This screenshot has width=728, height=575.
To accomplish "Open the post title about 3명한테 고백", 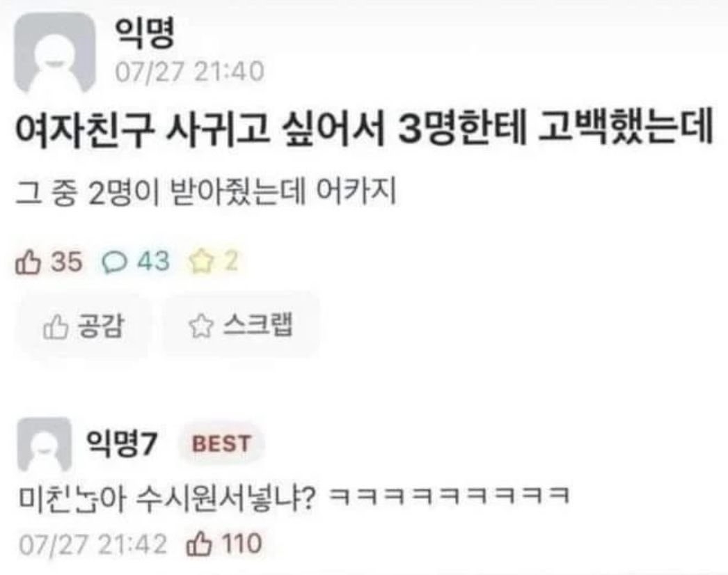I will coord(364,127).
